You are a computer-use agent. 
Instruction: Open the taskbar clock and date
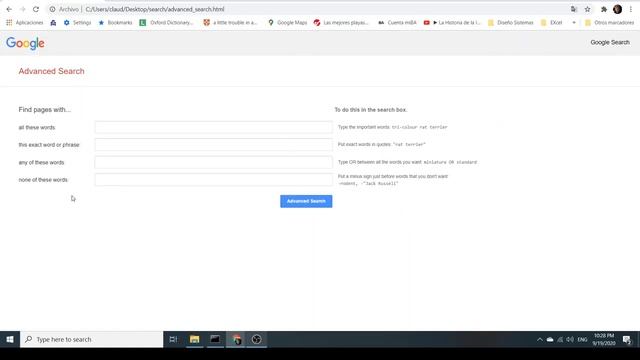(x=604, y=339)
